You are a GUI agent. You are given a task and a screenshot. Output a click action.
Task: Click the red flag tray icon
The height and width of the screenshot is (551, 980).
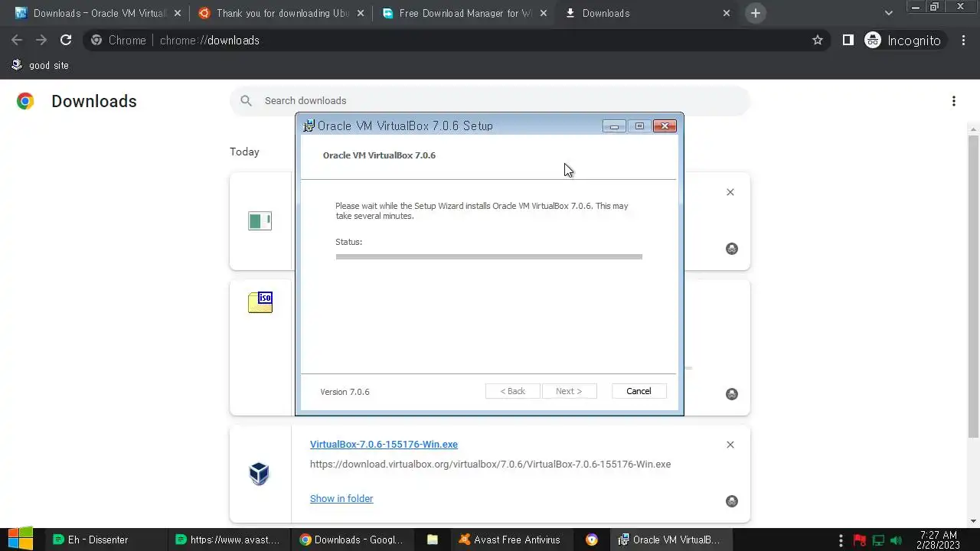click(860, 540)
